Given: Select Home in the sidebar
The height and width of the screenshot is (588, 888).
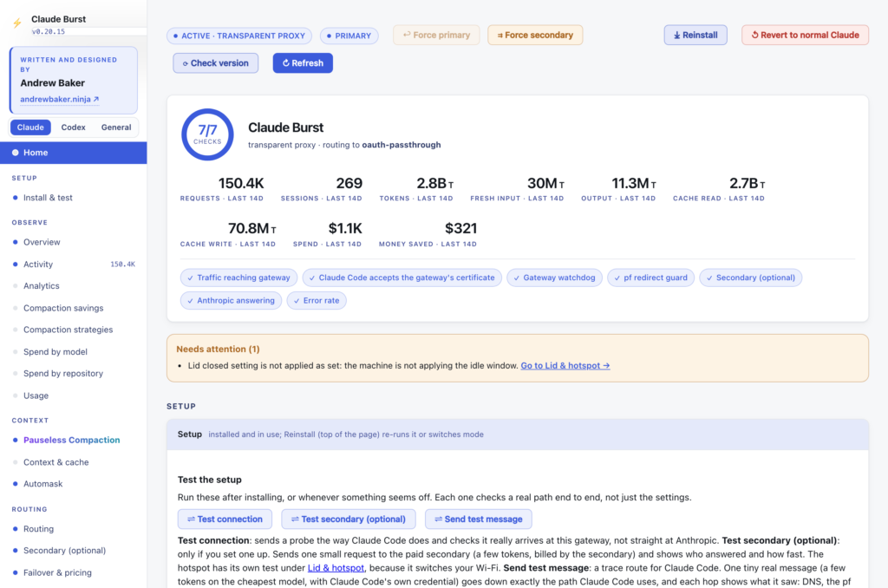Looking at the screenshot, I should point(74,153).
